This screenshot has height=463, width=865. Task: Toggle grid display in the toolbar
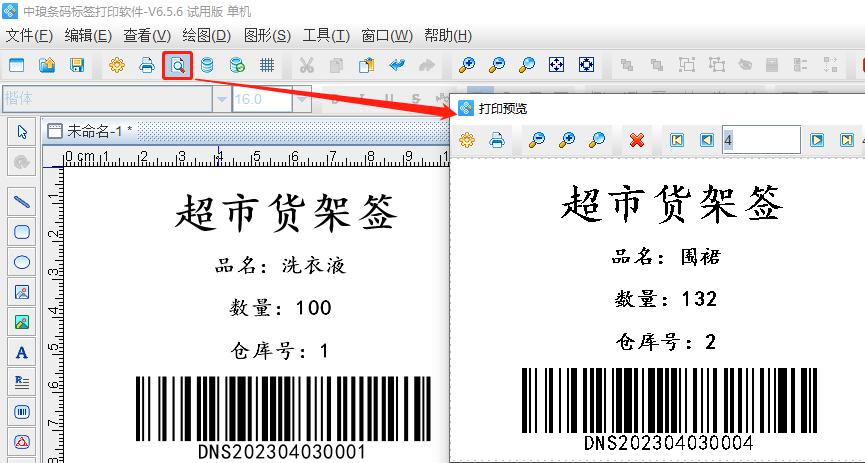267,66
